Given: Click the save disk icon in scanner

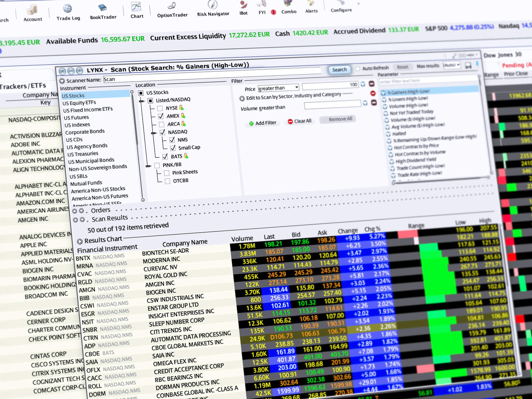Looking at the screenshot, I should (x=468, y=65).
